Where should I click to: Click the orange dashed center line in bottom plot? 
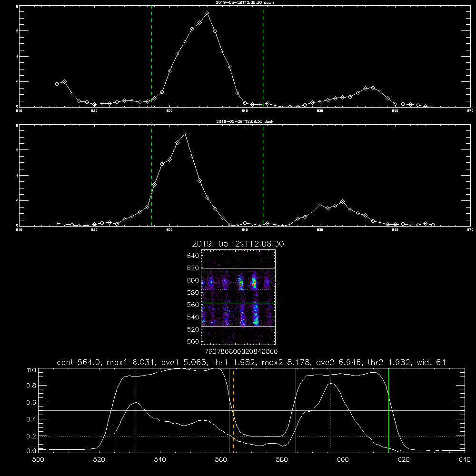pyautogui.click(x=233, y=410)
